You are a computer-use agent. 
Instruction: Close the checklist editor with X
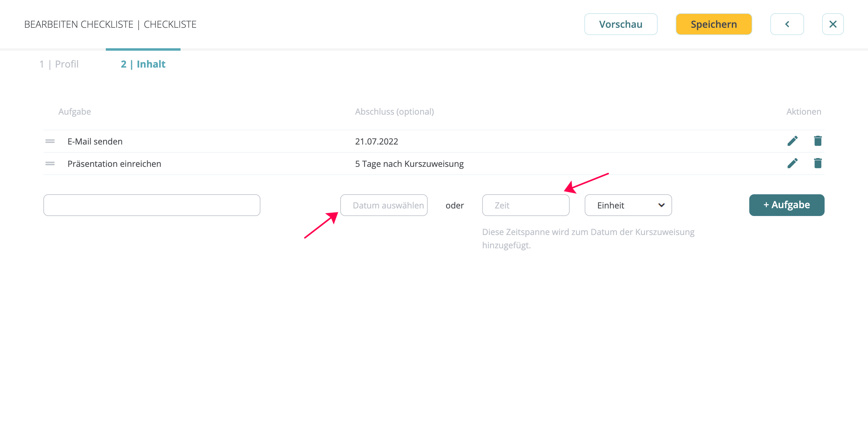coord(833,24)
